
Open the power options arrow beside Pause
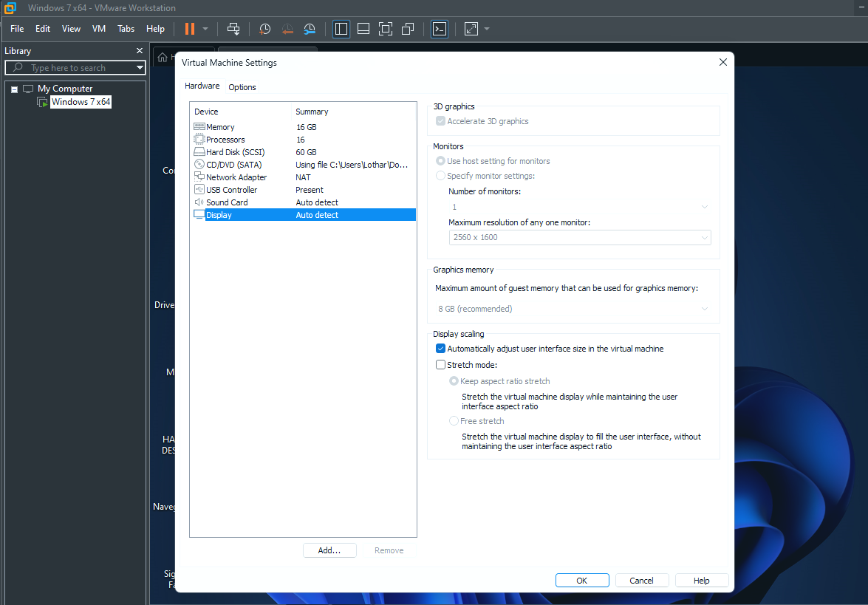[x=205, y=29]
